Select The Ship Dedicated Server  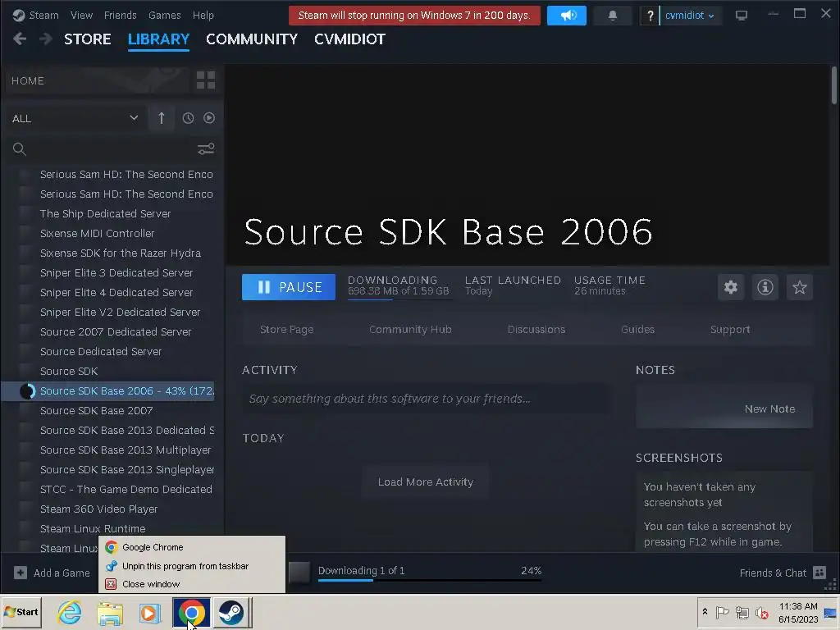click(x=106, y=214)
